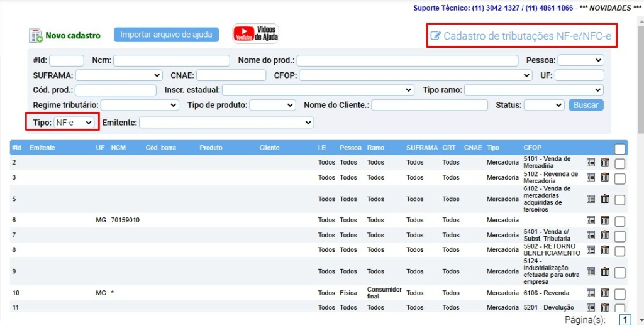
Task: Click trash icon for row 6
Action: coord(604,221)
